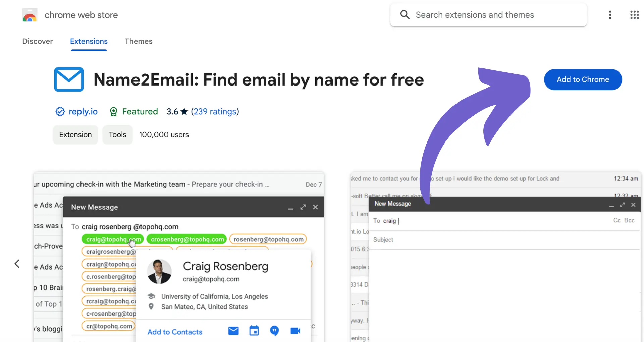
Task: Click "San Mateo, CA, United States" text
Action: click(205, 307)
